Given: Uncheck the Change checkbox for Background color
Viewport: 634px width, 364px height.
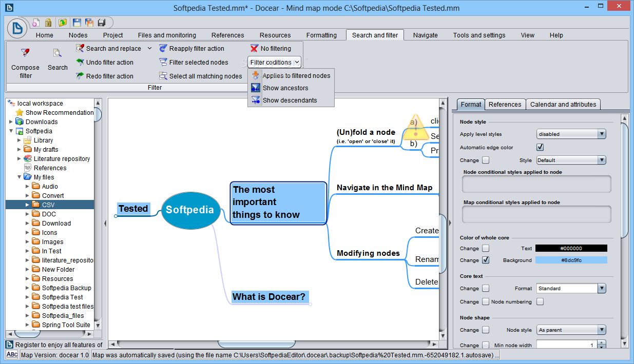Looking at the screenshot, I should coord(486,260).
